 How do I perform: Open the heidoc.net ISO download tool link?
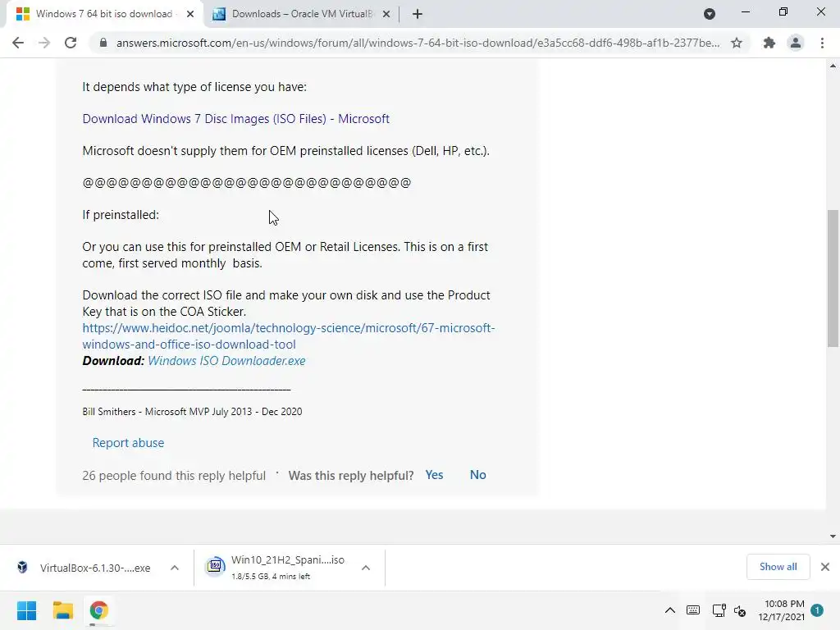coord(288,336)
